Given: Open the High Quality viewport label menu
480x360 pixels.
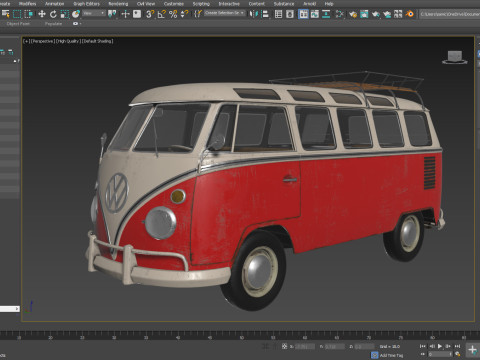Looking at the screenshot, I should pos(68,41).
